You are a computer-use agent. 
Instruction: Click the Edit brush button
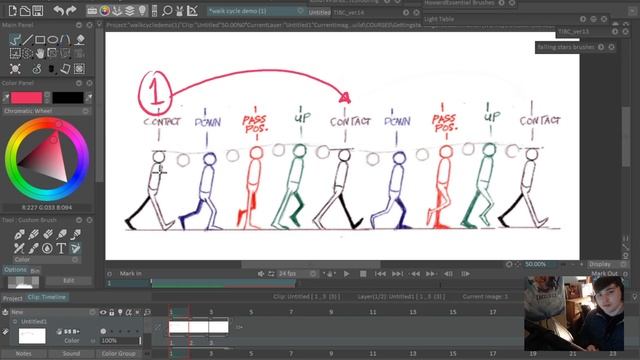pyautogui.click(x=69, y=281)
